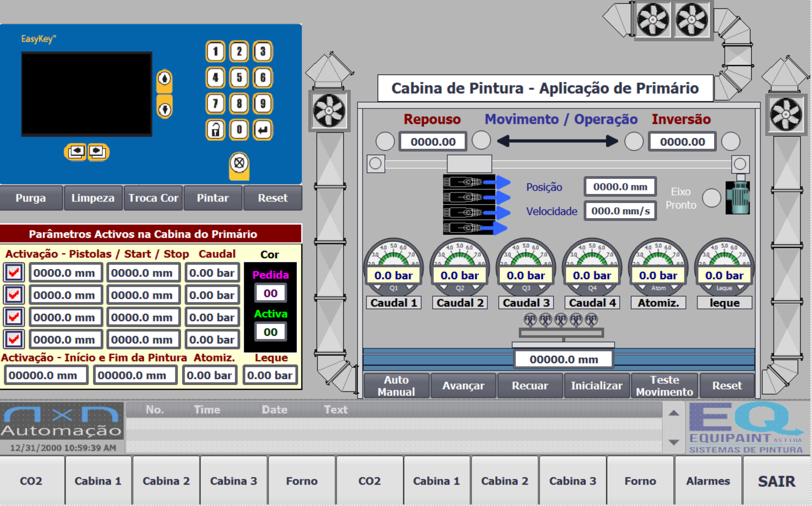Exit via the SAIR button

[776, 481]
